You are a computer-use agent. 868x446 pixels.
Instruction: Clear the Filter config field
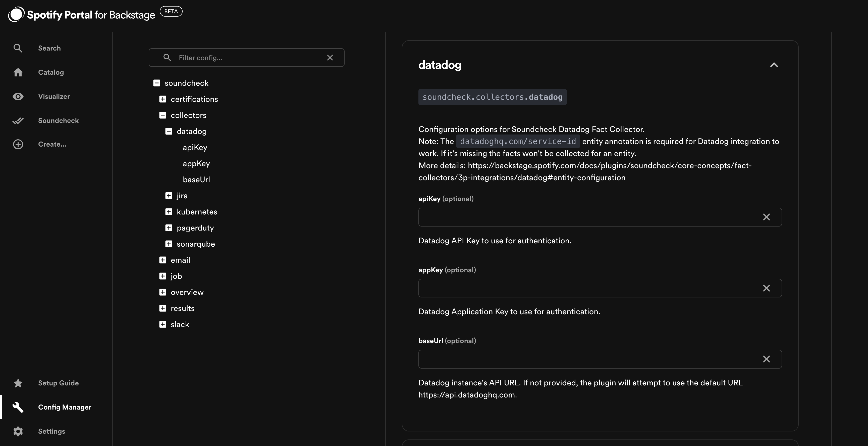(330, 58)
